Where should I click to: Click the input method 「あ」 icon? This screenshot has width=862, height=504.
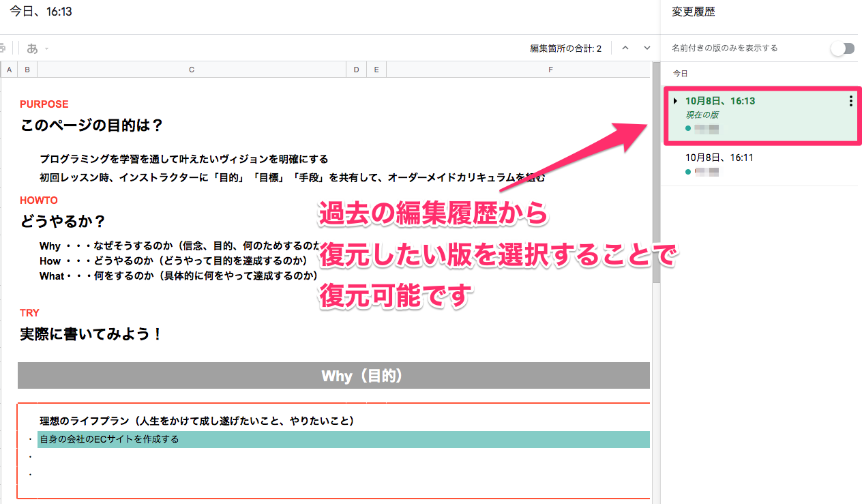click(32, 48)
